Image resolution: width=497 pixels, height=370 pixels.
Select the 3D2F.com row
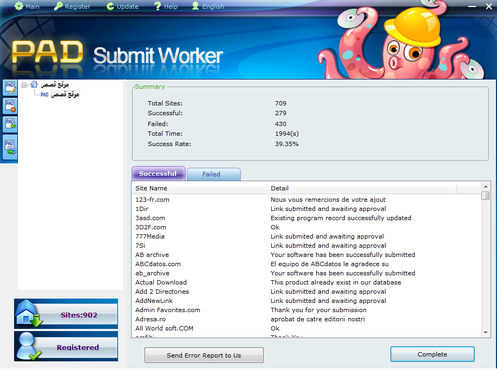307,227
